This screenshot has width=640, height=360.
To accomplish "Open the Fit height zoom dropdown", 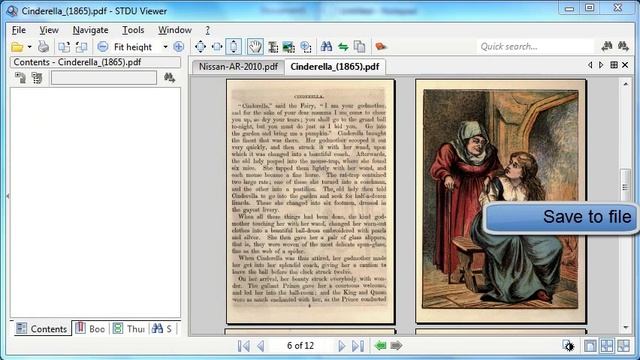I will pyautogui.click(x=165, y=47).
